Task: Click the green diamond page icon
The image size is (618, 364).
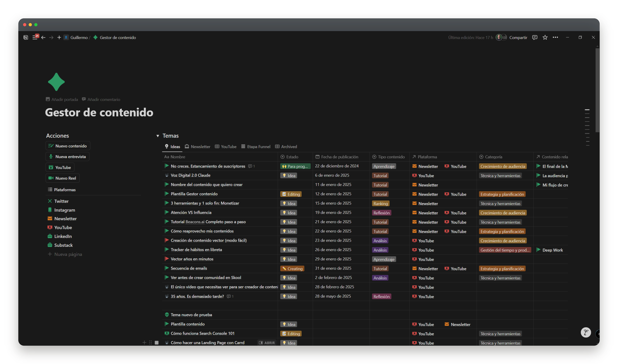Action: pyautogui.click(x=56, y=82)
